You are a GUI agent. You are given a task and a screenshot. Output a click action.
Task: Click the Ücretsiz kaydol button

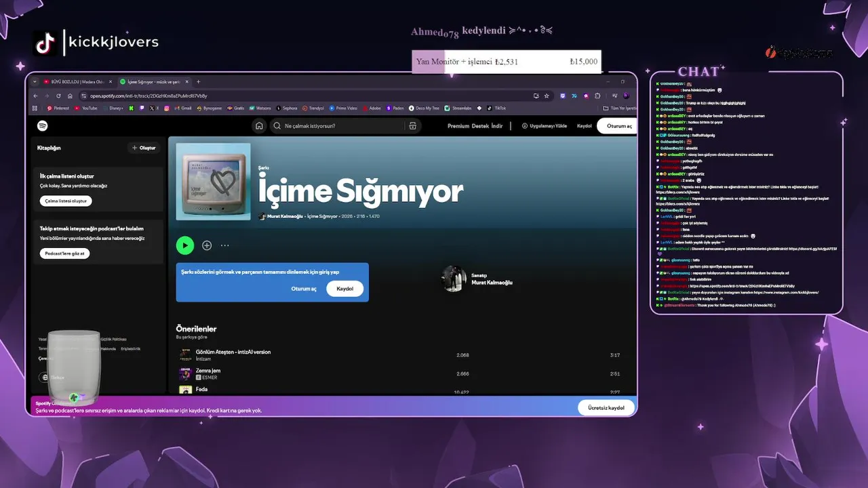[606, 408]
